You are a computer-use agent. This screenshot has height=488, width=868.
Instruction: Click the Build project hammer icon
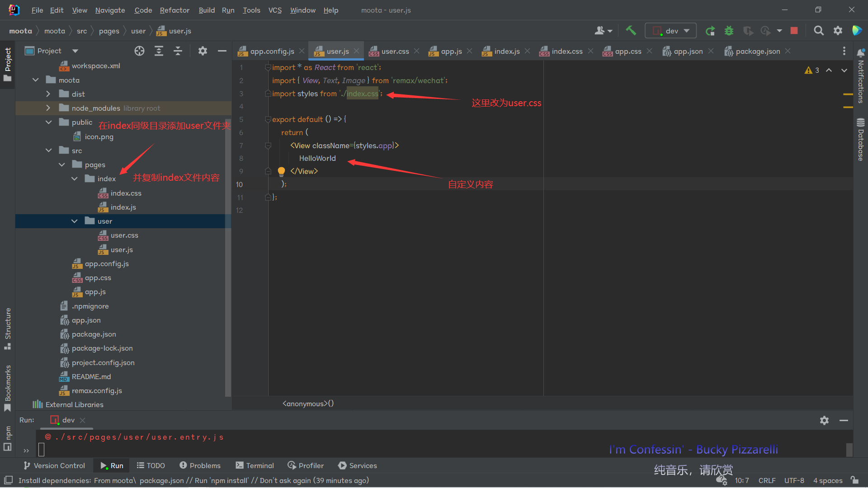(631, 31)
